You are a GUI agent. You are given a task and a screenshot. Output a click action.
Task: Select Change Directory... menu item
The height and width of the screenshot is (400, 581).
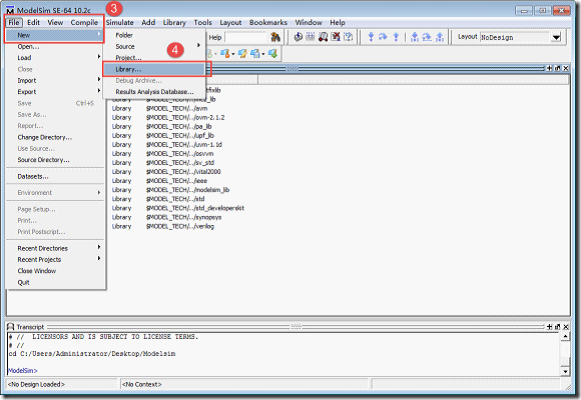55,137
